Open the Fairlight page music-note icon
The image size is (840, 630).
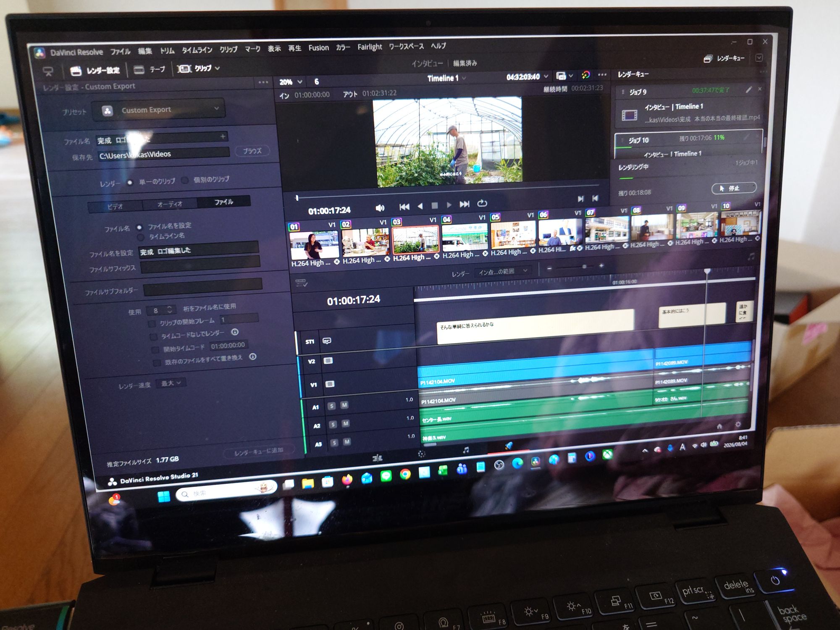[x=465, y=450]
